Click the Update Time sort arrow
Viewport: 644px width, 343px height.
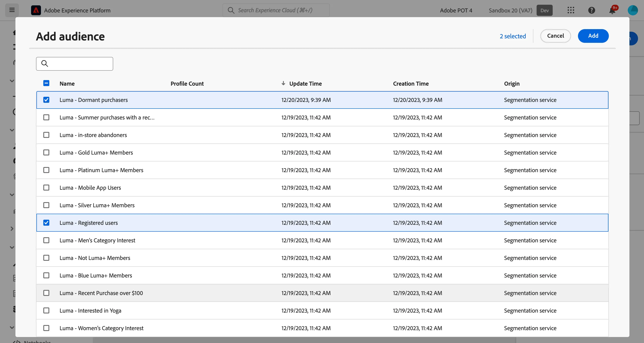click(x=283, y=83)
